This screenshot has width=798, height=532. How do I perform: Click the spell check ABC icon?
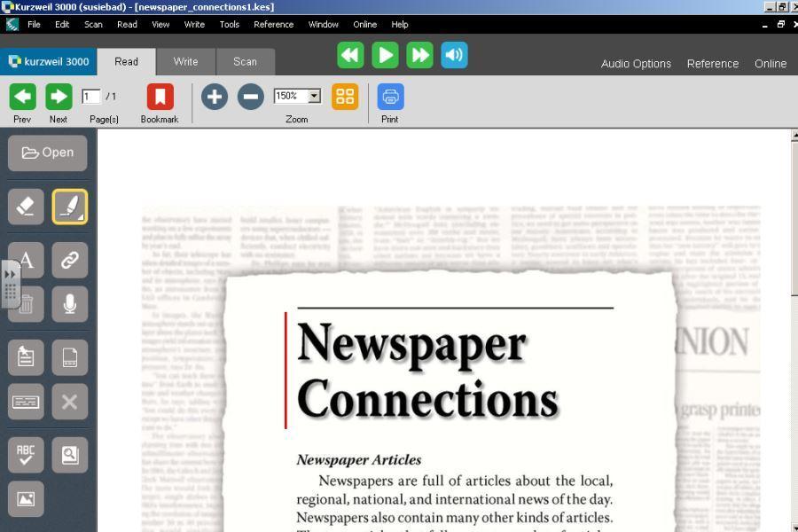coord(26,455)
